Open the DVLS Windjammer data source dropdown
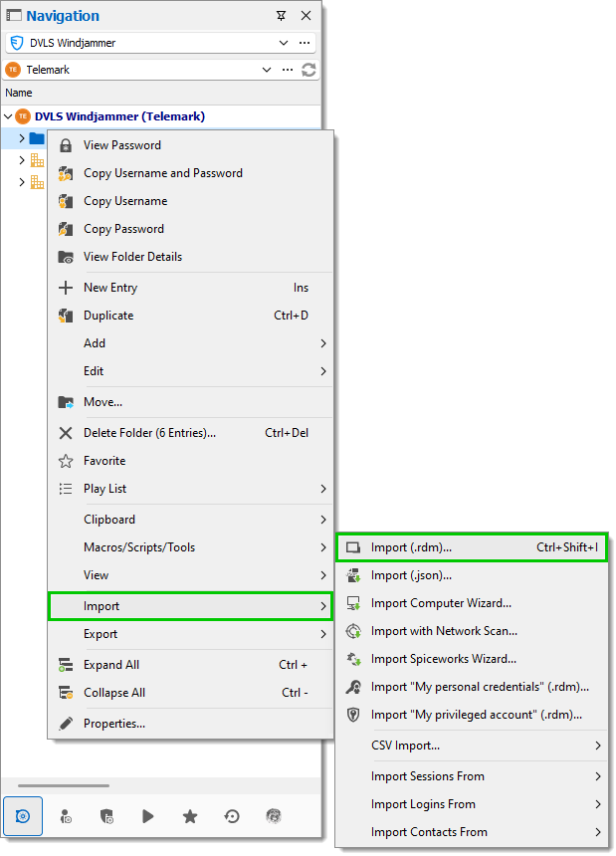The height and width of the screenshot is (856, 616). pyautogui.click(x=284, y=43)
